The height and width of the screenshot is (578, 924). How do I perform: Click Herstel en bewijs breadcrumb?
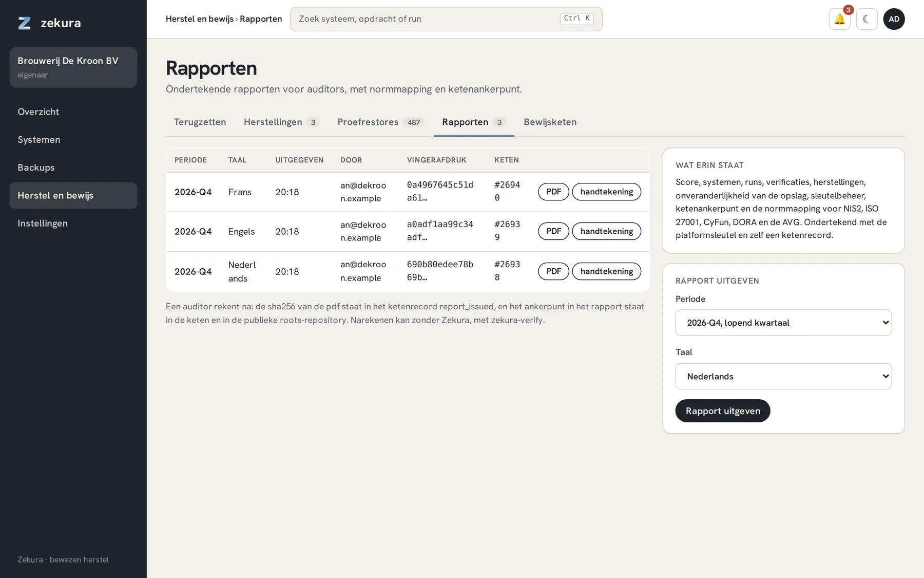point(199,19)
